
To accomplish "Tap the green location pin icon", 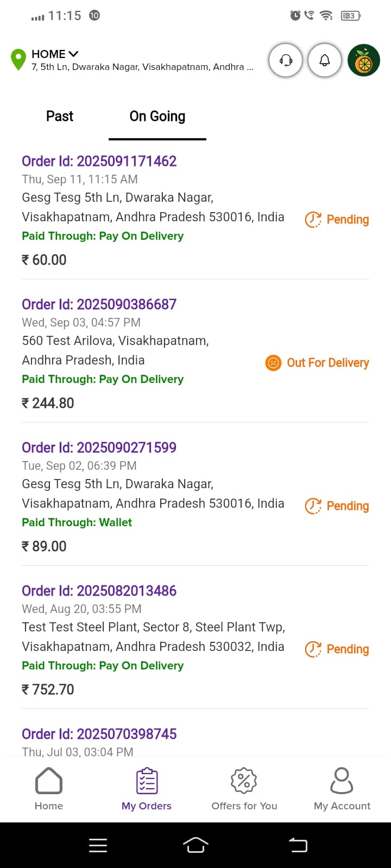I will tap(18, 60).
